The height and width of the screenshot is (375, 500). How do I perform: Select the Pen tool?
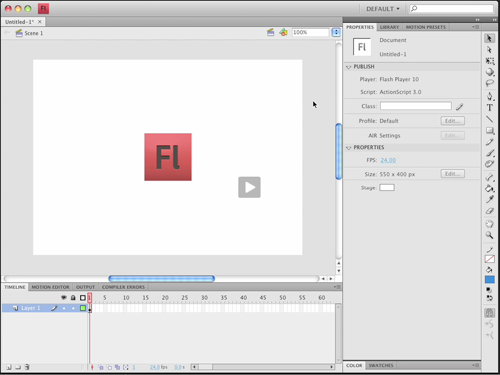point(489,96)
